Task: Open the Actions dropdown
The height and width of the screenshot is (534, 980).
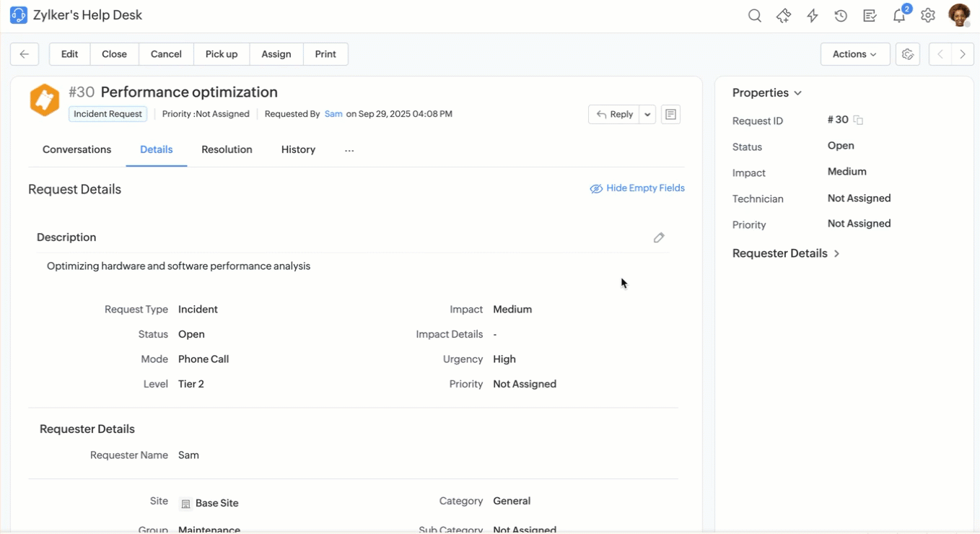Action: coord(854,54)
